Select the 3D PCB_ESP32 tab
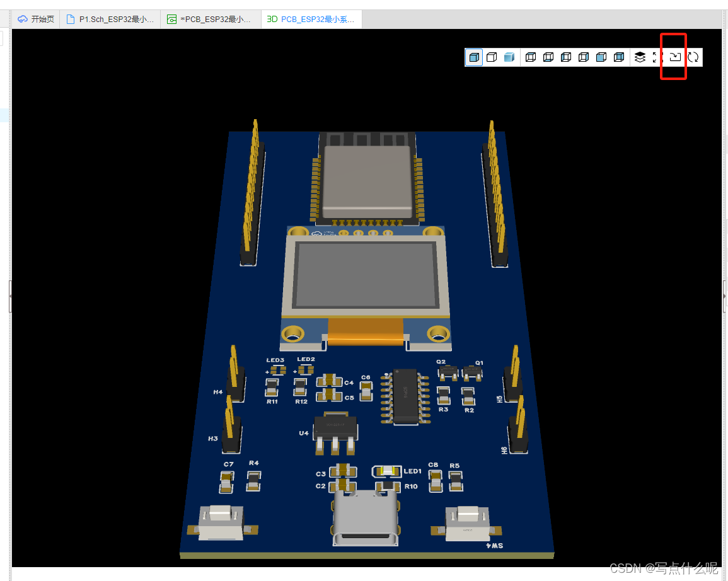Viewport: 728px width, 581px height. point(311,19)
